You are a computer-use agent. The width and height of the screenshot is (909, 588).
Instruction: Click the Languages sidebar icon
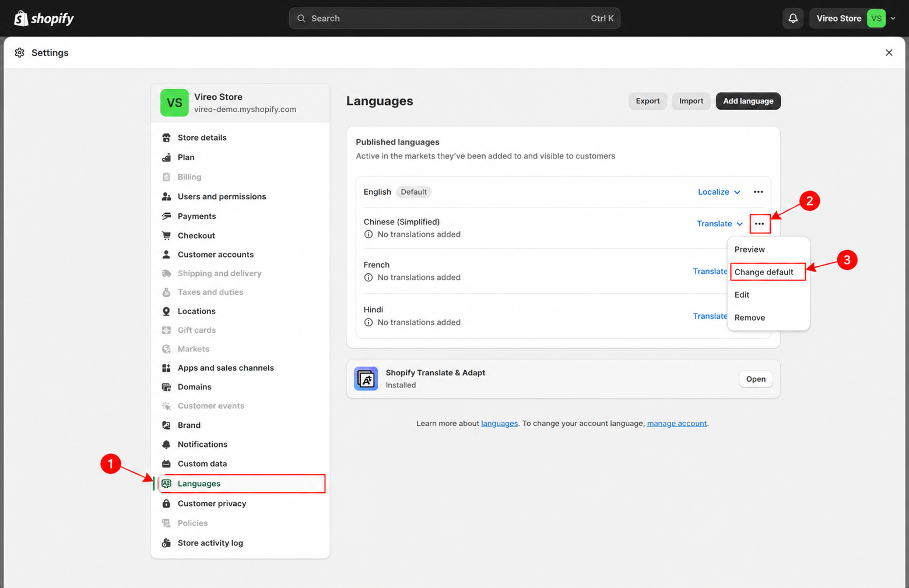tap(166, 484)
